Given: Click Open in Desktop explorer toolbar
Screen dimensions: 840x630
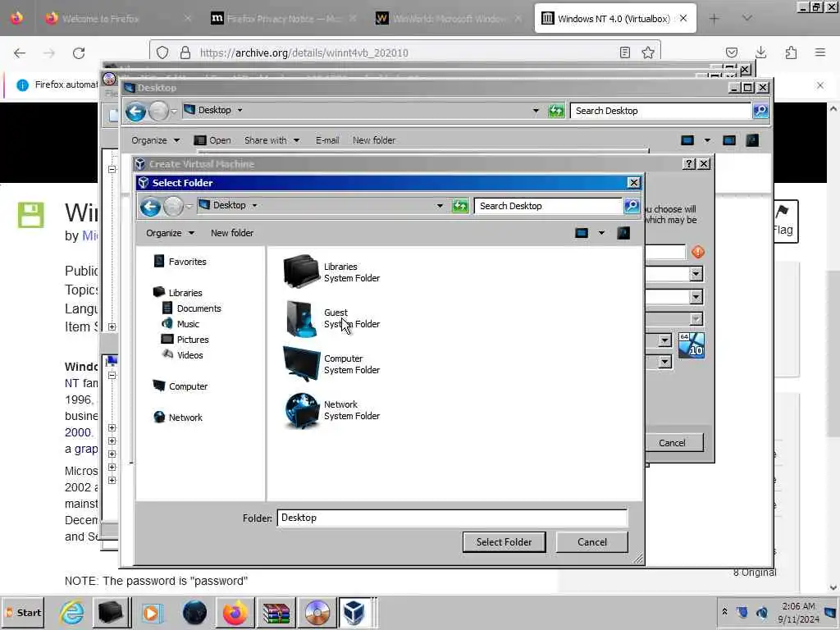Looking at the screenshot, I should [x=212, y=140].
